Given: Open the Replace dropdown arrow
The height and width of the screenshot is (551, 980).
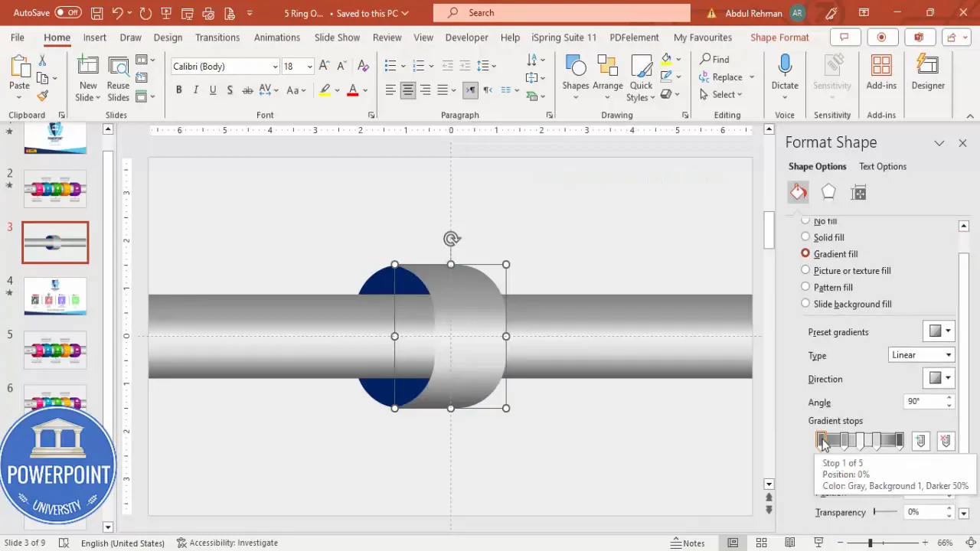Looking at the screenshot, I should (752, 77).
